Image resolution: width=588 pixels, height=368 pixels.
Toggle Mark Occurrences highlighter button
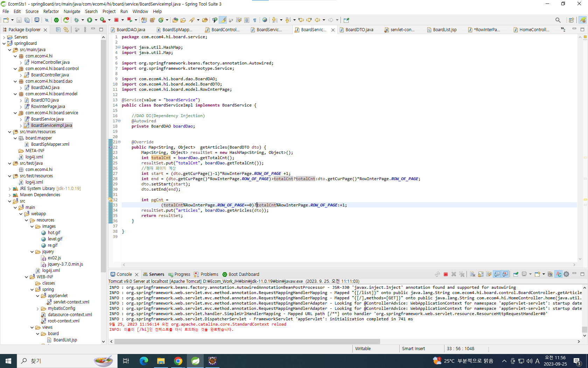223,20
